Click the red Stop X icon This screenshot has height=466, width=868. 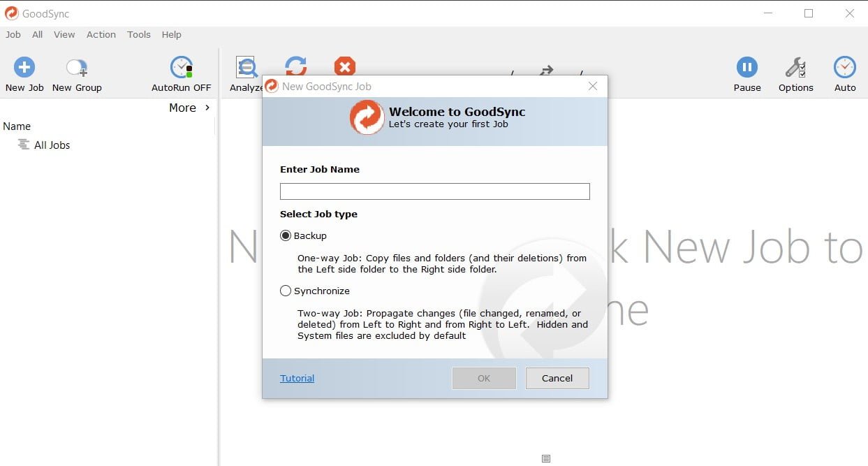tap(345, 66)
